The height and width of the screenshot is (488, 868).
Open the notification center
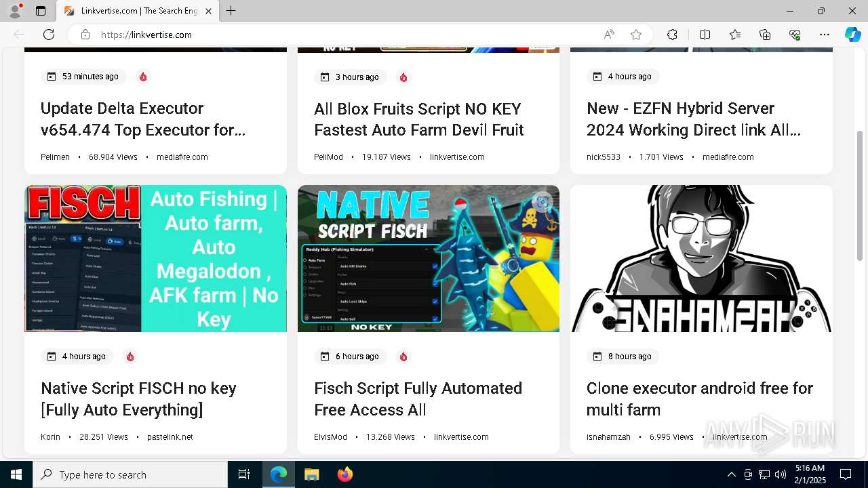846,474
